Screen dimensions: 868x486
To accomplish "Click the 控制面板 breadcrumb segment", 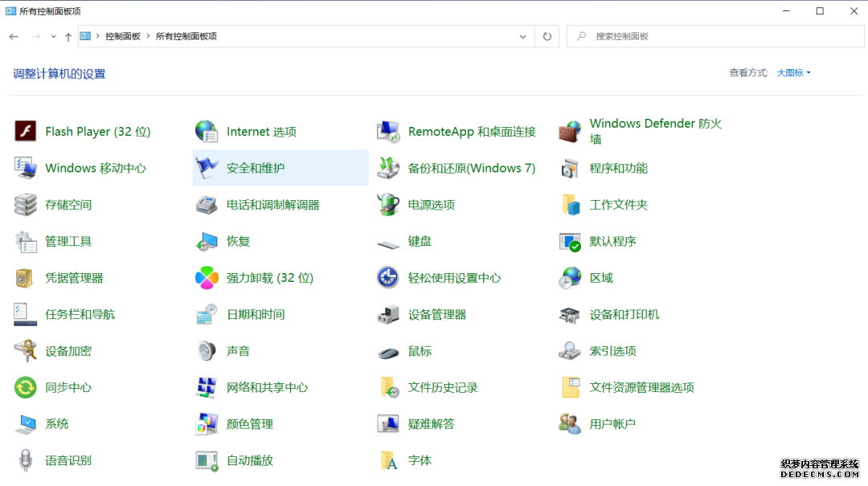I will pos(123,36).
